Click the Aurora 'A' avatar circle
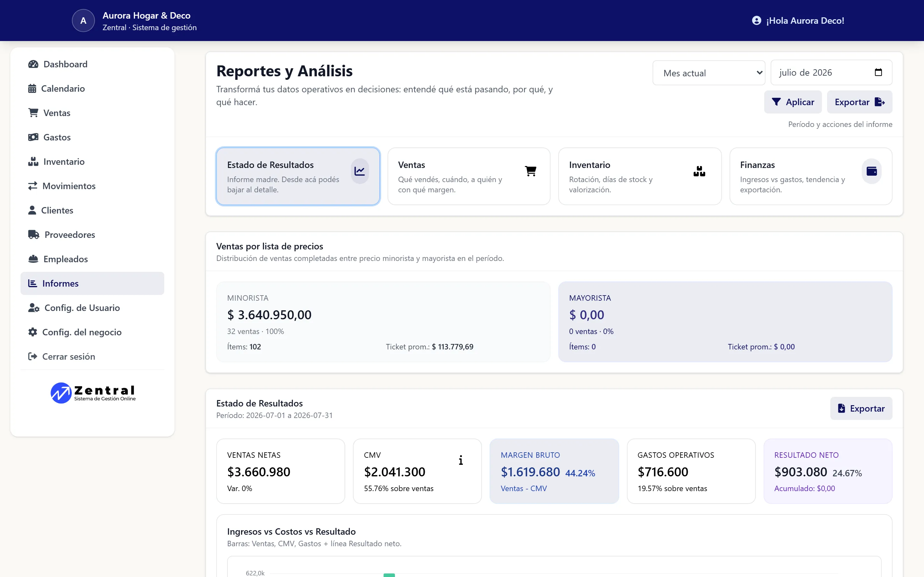This screenshot has height=577, width=924. point(83,21)
